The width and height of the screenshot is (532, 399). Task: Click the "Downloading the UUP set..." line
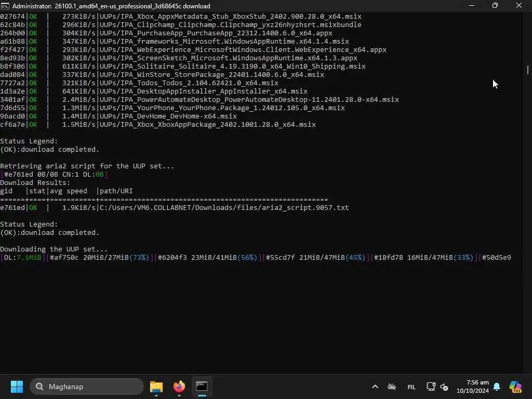54,249
